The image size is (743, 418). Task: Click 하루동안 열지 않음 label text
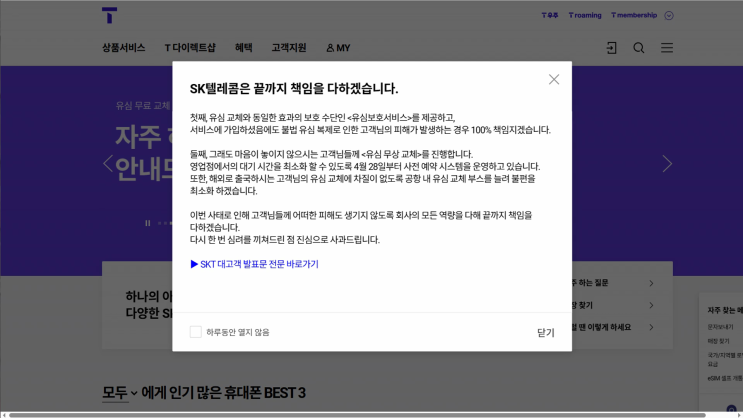tap(237, 332)
